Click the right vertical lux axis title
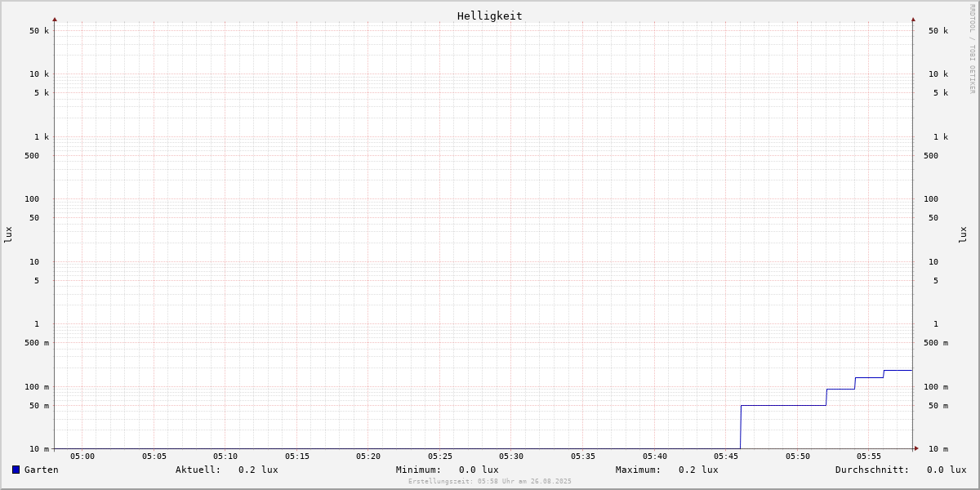 point(963,234)
